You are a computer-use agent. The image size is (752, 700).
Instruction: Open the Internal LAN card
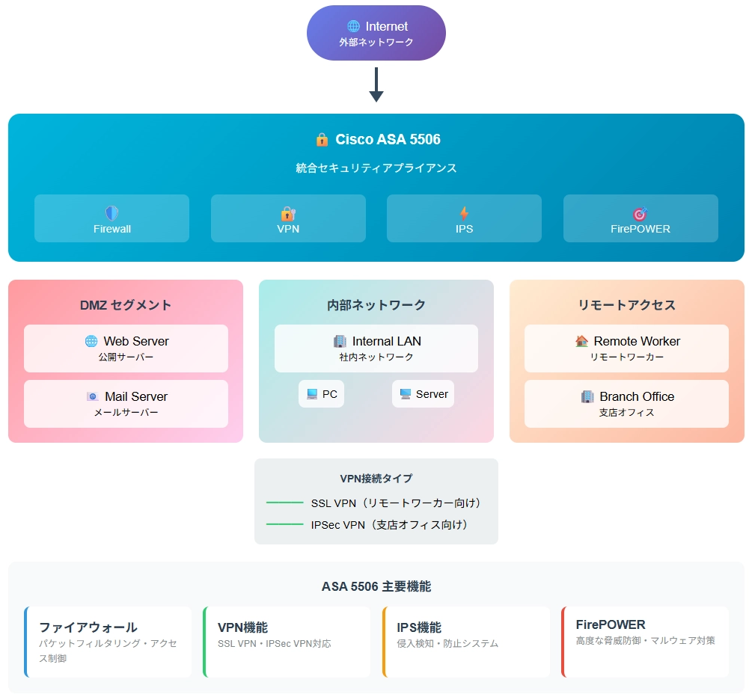coord(376,349)
